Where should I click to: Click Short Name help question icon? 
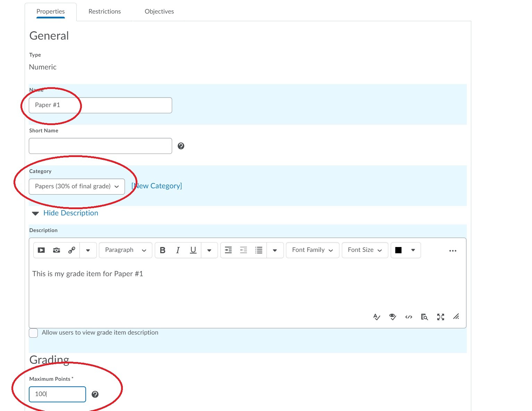pyautogui.click(x=181, y=146)
